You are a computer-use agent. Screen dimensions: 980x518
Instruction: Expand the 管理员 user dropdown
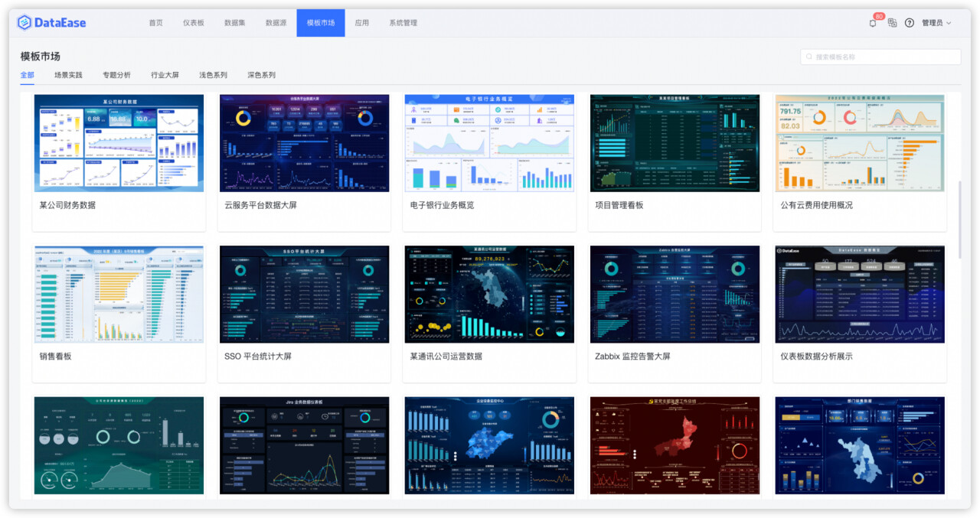coord(936,23)
